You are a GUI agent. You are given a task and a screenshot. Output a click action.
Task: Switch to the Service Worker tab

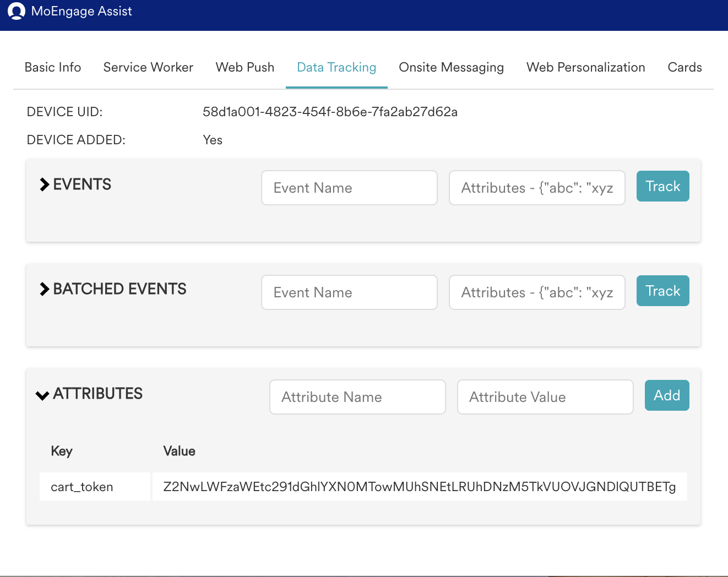point(148,67)
